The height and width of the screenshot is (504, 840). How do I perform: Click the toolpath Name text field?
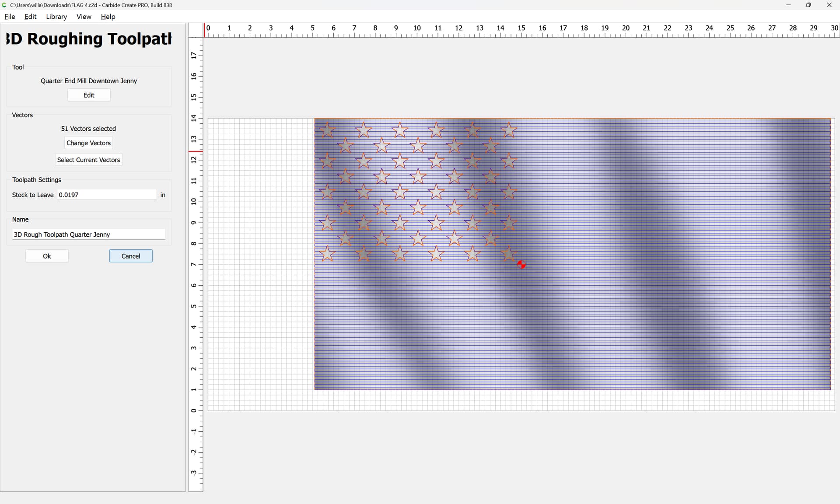[89, 234]
